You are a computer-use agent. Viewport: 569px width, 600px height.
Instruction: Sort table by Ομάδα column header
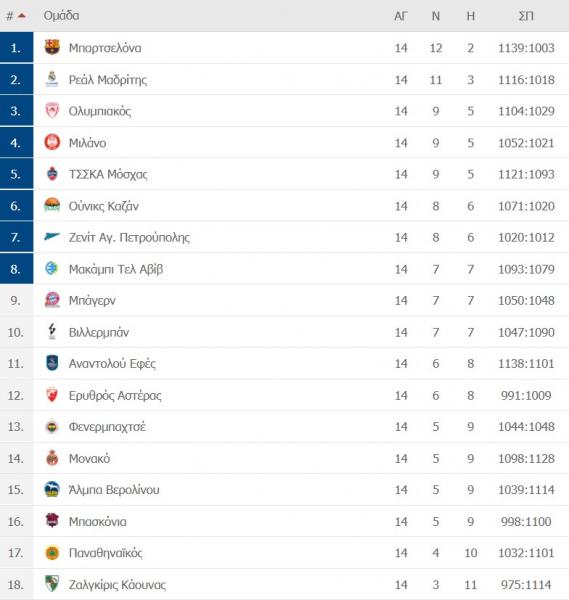61,16
